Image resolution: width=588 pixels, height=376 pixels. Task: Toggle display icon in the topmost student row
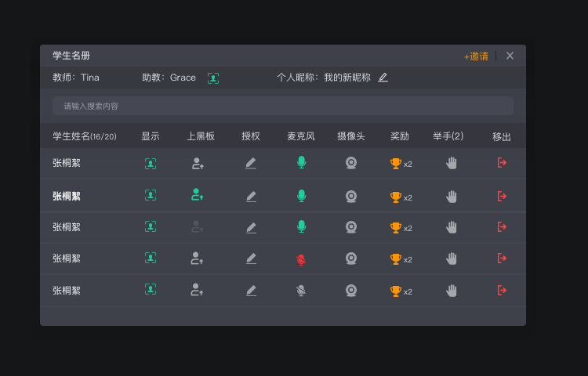[x=151, y=163]
